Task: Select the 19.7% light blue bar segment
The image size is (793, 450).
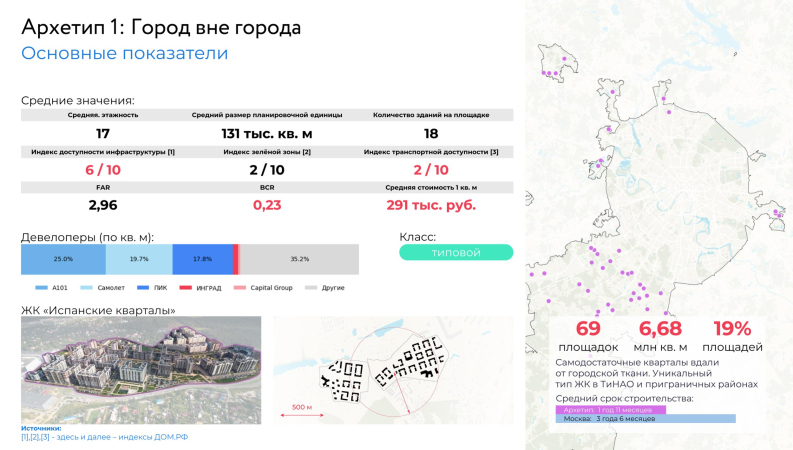Action: (x=139, y=259)
